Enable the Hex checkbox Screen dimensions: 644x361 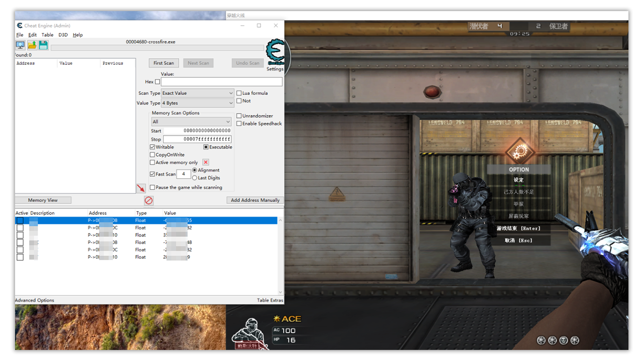(x=158, y=82)
